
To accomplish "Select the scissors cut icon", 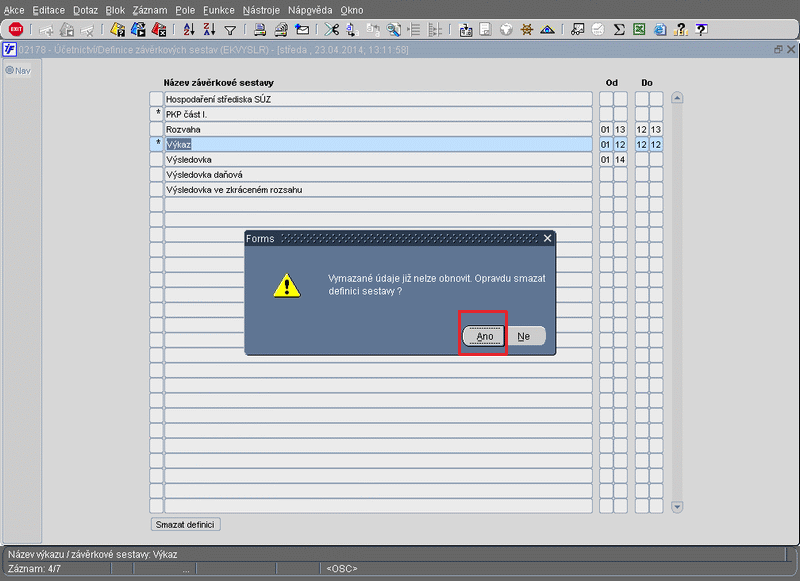I will tap(332, 30).
